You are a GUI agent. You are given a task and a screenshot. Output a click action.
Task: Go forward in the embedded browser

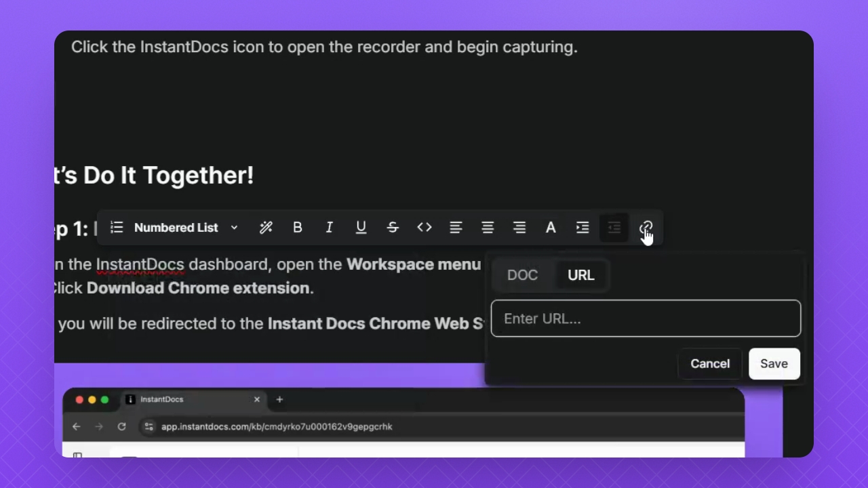99,426
